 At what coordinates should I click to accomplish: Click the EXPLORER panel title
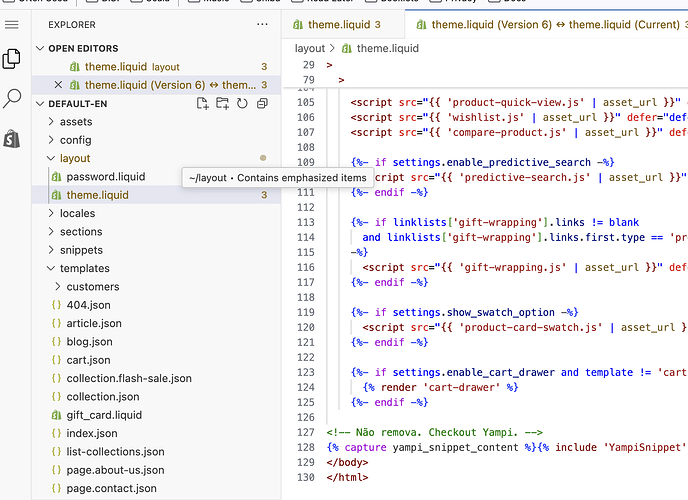coord(72,25)
